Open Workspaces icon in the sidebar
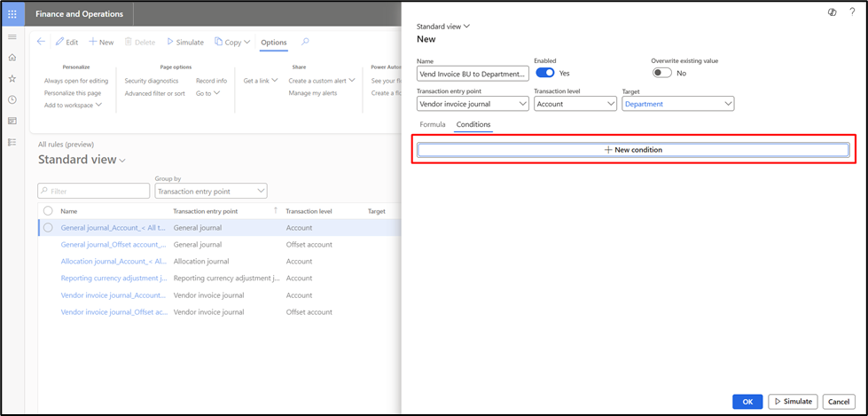Image resolution: width=868 pixels, height=416 pixels. click(12, 121)
